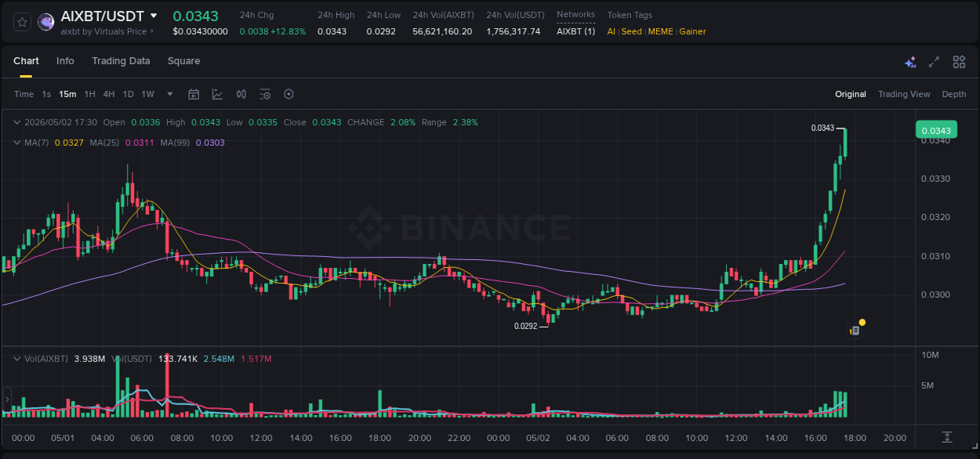Click the AIXBT token logo
The height and width of the screenshot is (459, 980).
[46, 22]
